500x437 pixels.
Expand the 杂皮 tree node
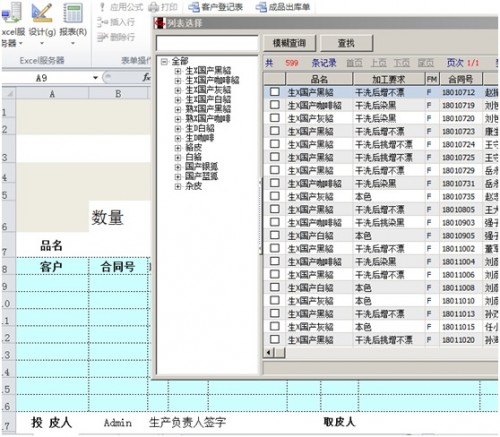(x=178, y=187)
